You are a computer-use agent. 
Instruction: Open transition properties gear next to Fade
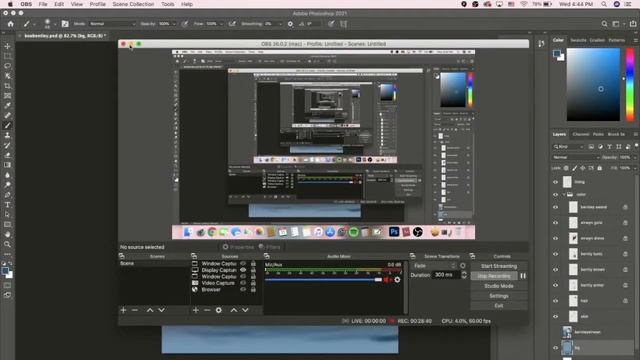coord(463,266)
